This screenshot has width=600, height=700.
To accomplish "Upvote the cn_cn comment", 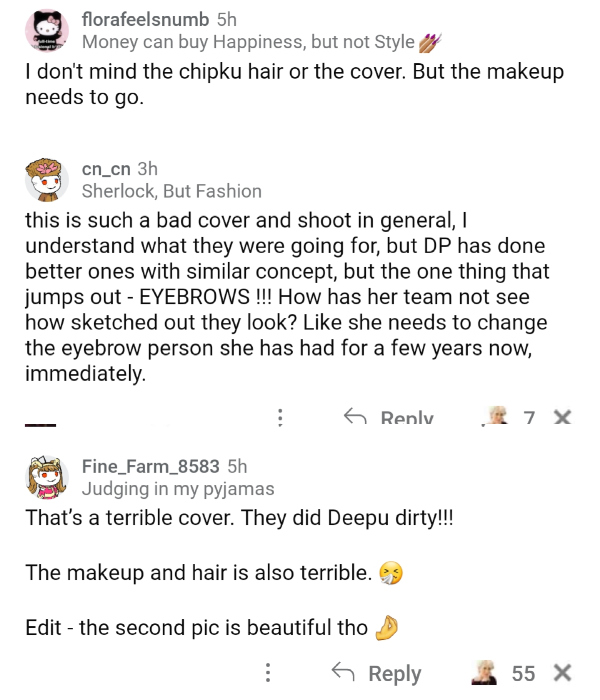I will tap(495, 417).
